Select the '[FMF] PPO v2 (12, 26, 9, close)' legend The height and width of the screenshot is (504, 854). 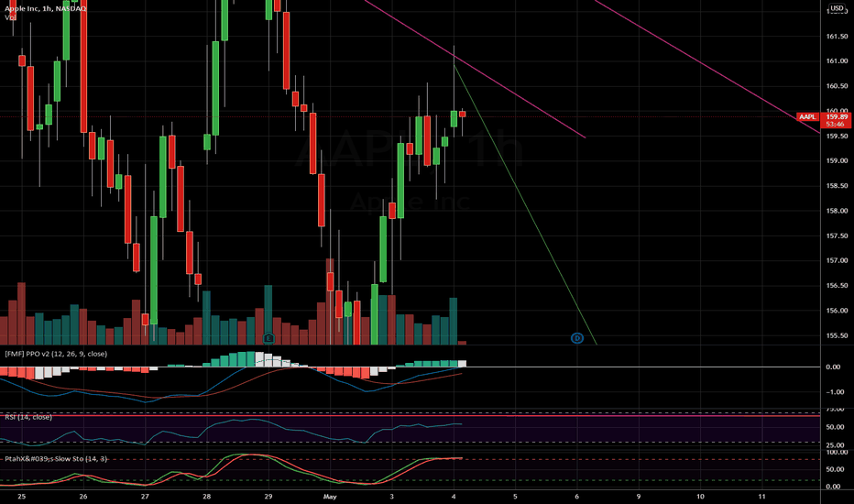[x=56, y=354]
